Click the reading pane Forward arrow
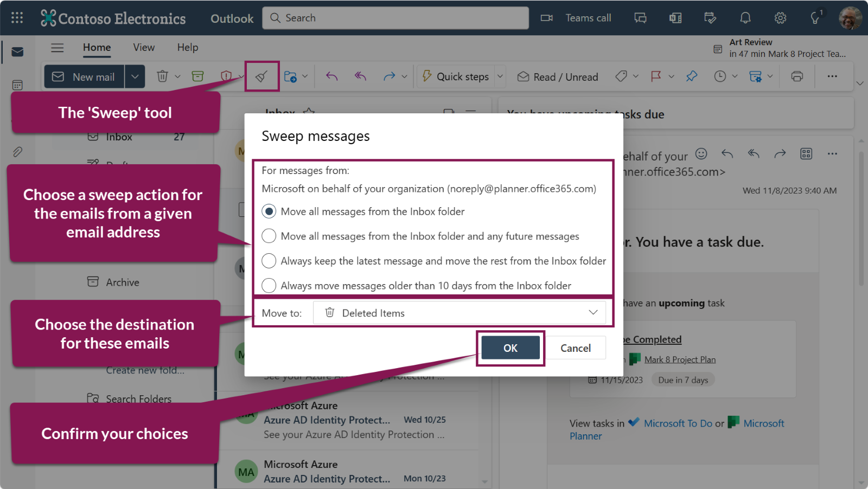This screenshot has height=489, width=868. [x=780, y=154]
